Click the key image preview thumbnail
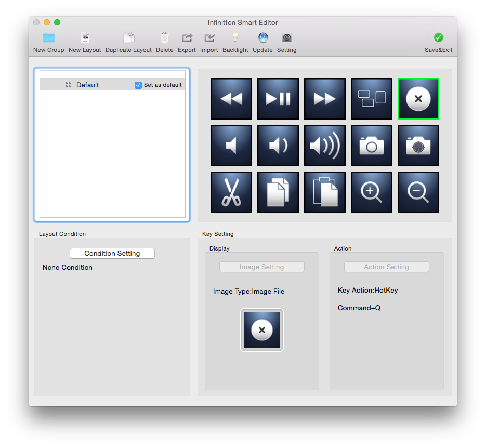Screen dimensions: 486x448 (262, 330)
